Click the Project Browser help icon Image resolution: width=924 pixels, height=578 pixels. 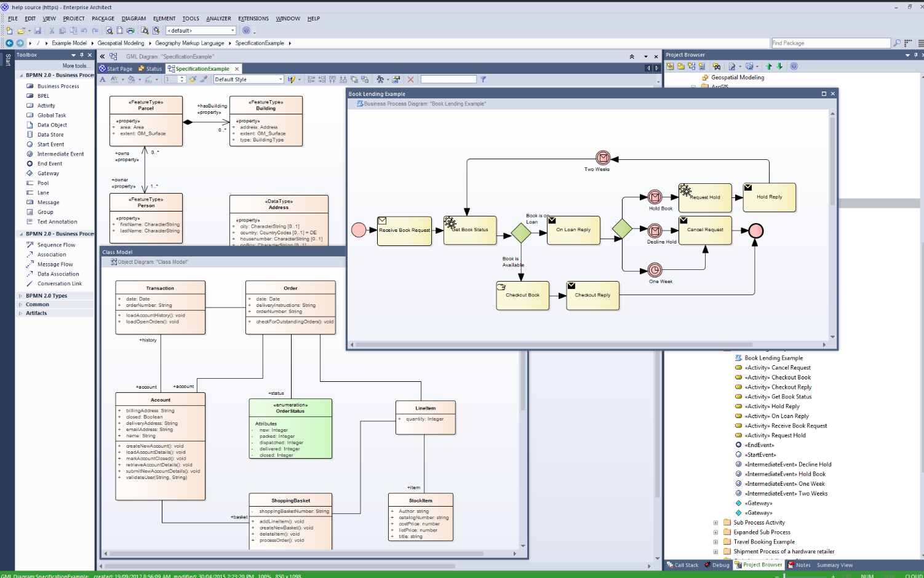coord(794,66)
